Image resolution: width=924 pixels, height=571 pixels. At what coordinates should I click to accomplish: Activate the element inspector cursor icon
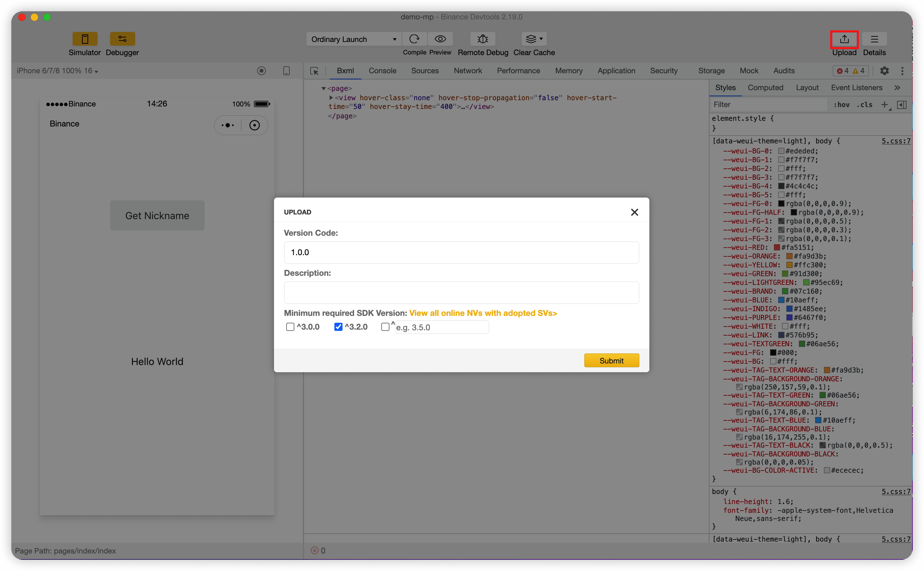click(x=314, y=71)
